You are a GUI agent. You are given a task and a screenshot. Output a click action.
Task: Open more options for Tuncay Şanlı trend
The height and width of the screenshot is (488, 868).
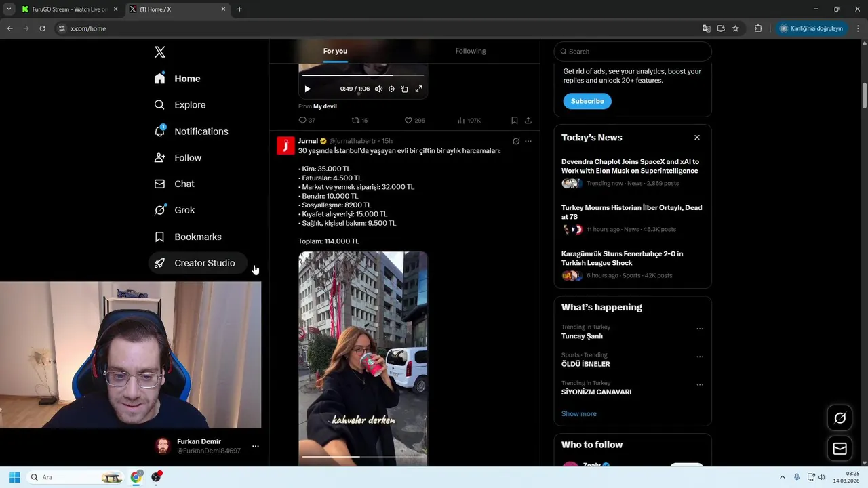(700, 329)
